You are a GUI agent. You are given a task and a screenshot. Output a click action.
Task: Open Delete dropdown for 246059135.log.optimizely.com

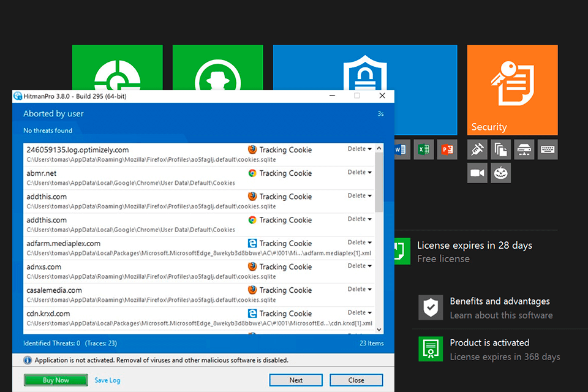click(360, 149)
